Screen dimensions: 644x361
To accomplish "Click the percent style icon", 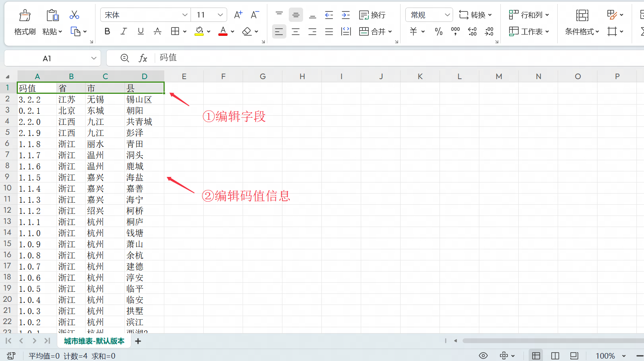I will (438, 31).
